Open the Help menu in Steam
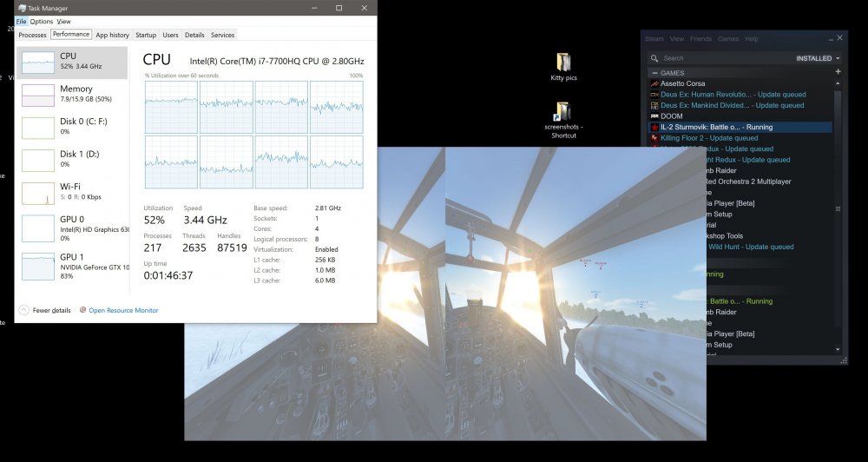 pyautogui.click(x=752, y=39)
